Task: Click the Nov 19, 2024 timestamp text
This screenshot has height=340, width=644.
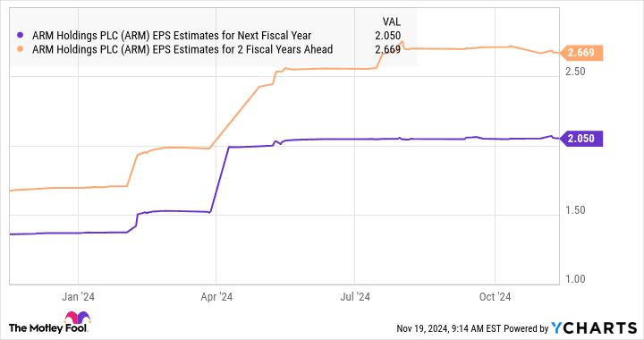Action: (422, 328)
